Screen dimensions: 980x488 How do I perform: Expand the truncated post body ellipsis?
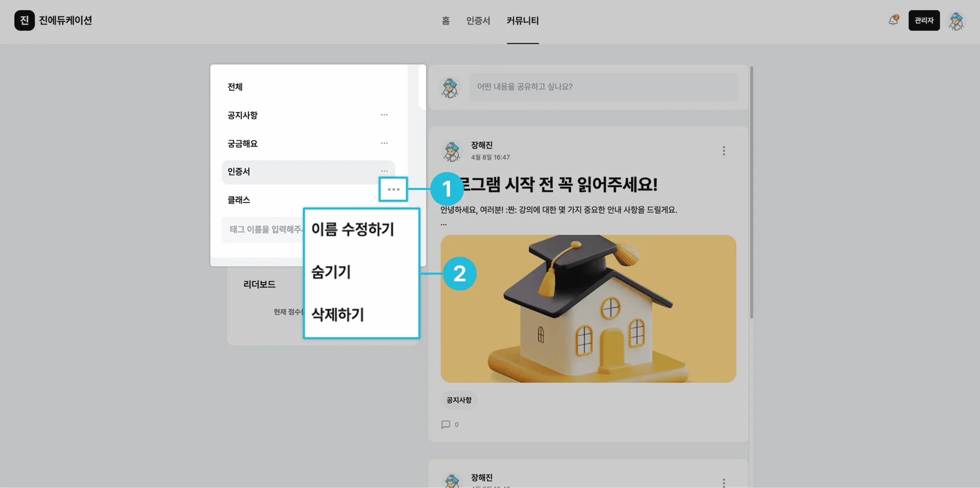(x=444, y=223)
